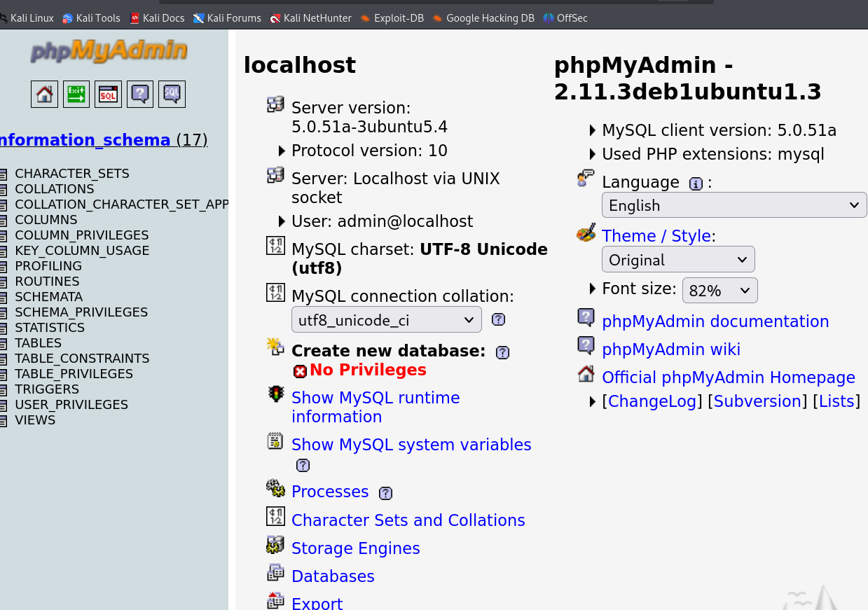Viewport: 868px width, 610px height.
Task: Click help icon next to Processes
Action: click(x=385, y=493)
